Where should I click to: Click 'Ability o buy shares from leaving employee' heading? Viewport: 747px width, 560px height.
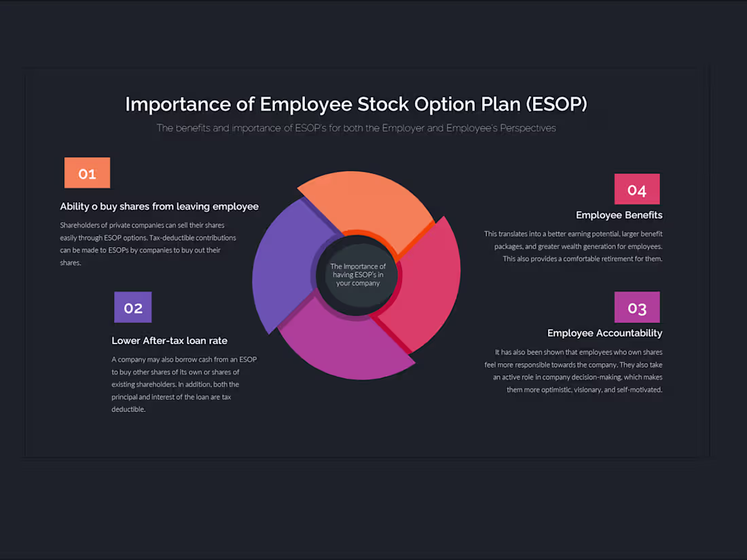point(159,206)
